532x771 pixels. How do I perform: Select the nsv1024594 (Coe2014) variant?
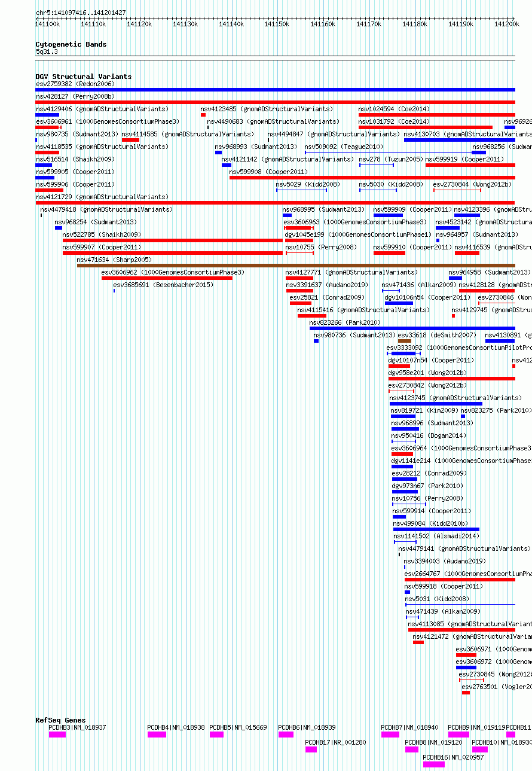click(394, 109)
